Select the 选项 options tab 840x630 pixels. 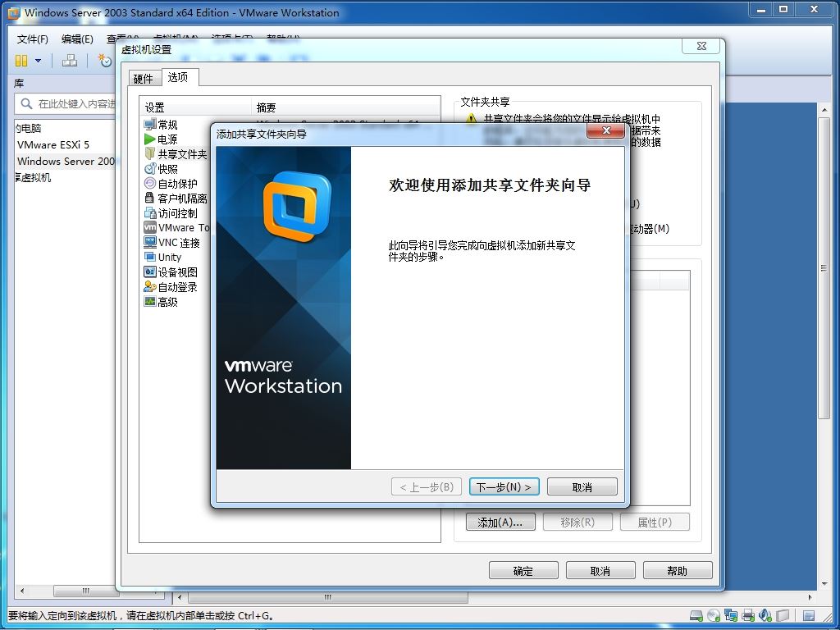(178, 77)
